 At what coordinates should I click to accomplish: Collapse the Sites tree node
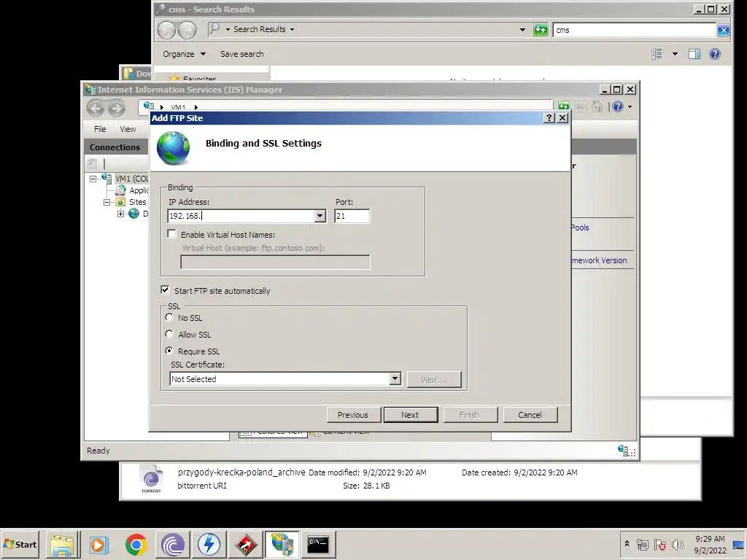(107, 202)
